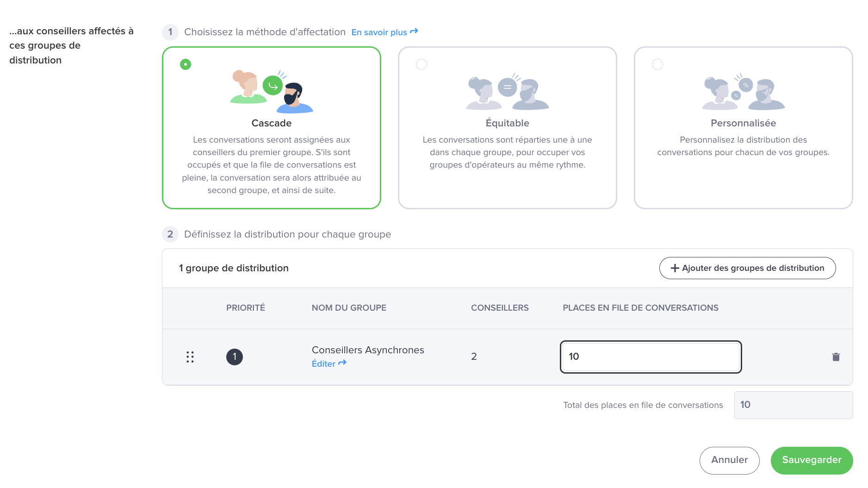Viewport: 868px width, 488px height.
Task: Click Ajouter des groupes de distribution button
Action: click(x=747, y=268)
